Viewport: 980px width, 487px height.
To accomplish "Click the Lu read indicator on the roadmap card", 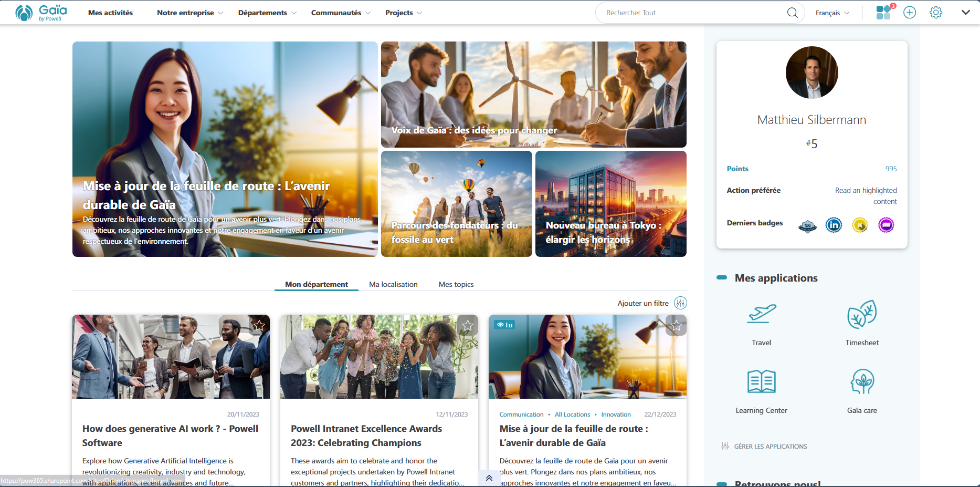I will [x=504, y=325].
